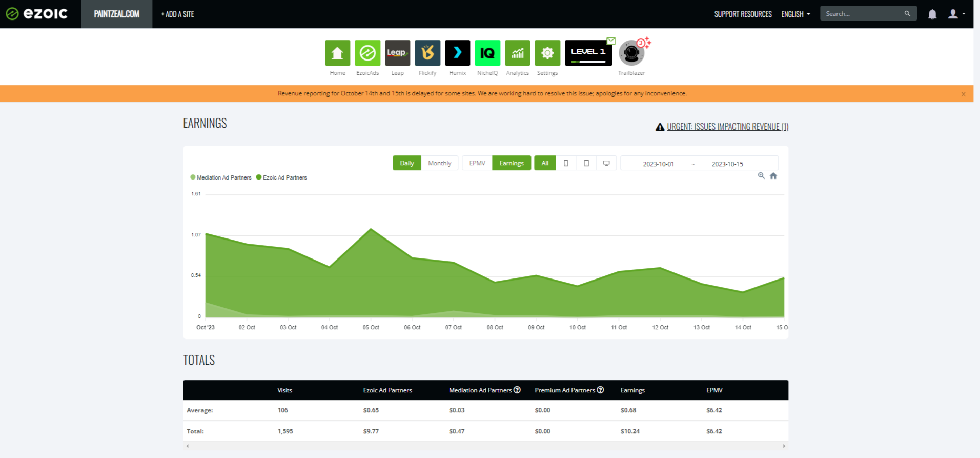Toggle Ezoic Ad Partners legend series
The width and height of the screenshot is (980, 458).
(x=281, y=177)
